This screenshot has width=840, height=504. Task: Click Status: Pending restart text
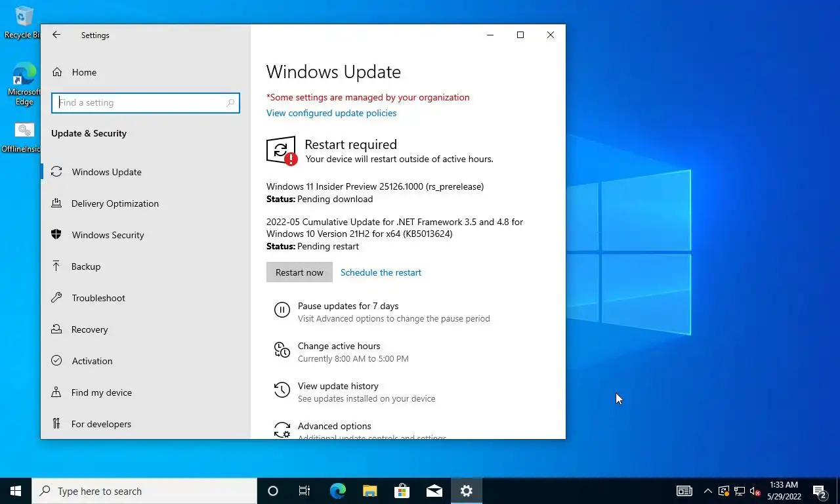(x=312, y=246)
